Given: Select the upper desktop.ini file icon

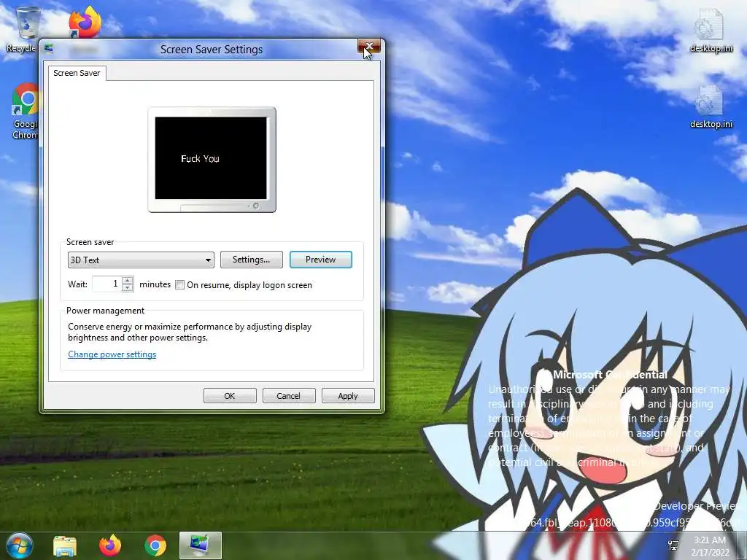Looking at the screenshot, I should [711, 29].
